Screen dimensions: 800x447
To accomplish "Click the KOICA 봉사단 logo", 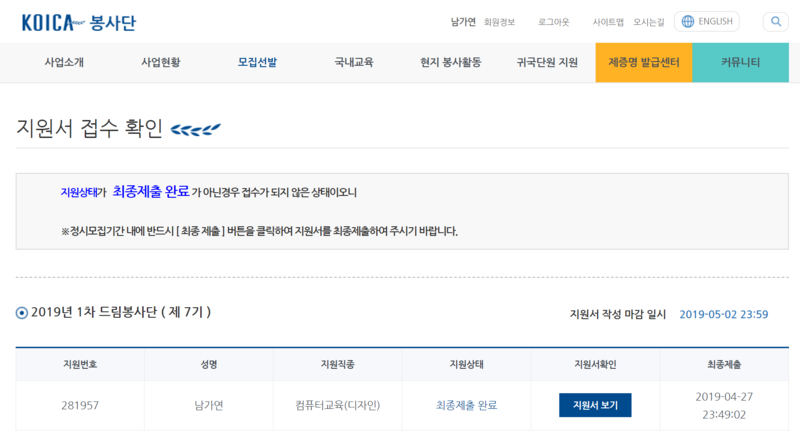I will (79, 22).
